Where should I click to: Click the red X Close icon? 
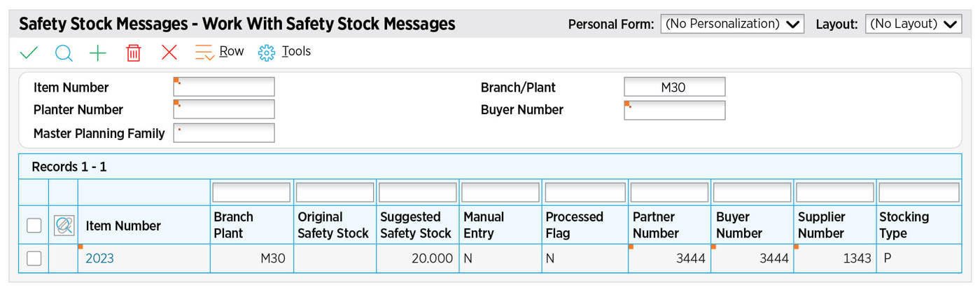[x=169, y=53]
